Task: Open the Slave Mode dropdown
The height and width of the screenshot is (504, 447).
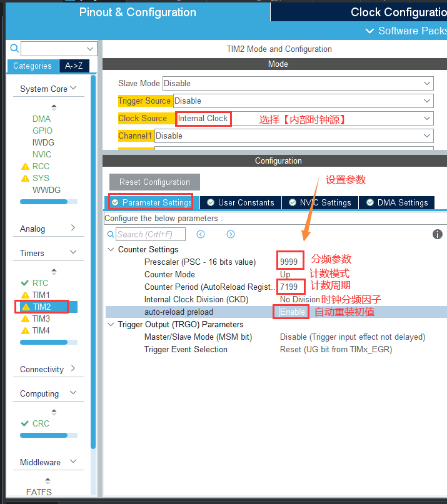Action: (298, 83)
